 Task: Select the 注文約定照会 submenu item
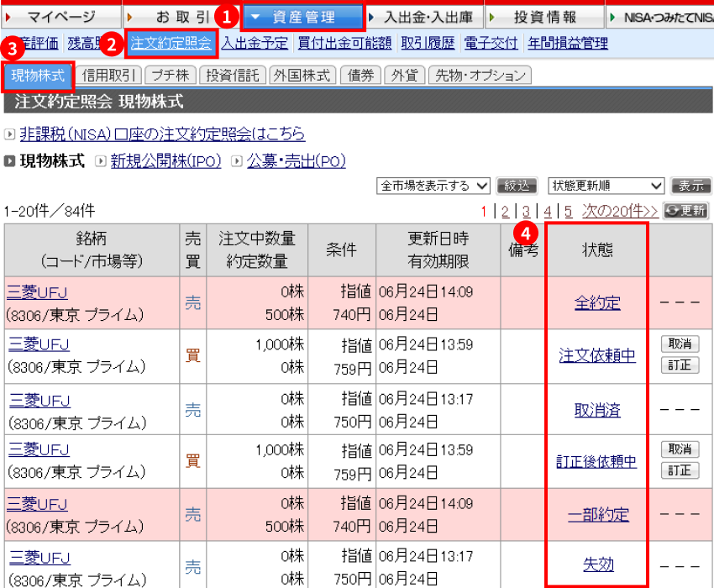point(171,42)
